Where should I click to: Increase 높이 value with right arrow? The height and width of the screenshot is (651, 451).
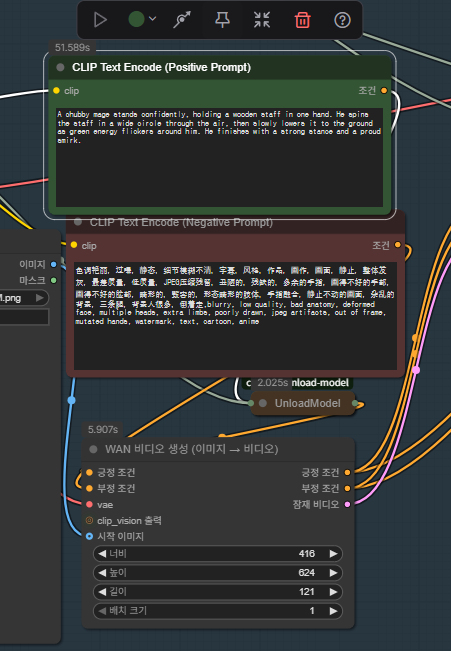click(333, 573)
